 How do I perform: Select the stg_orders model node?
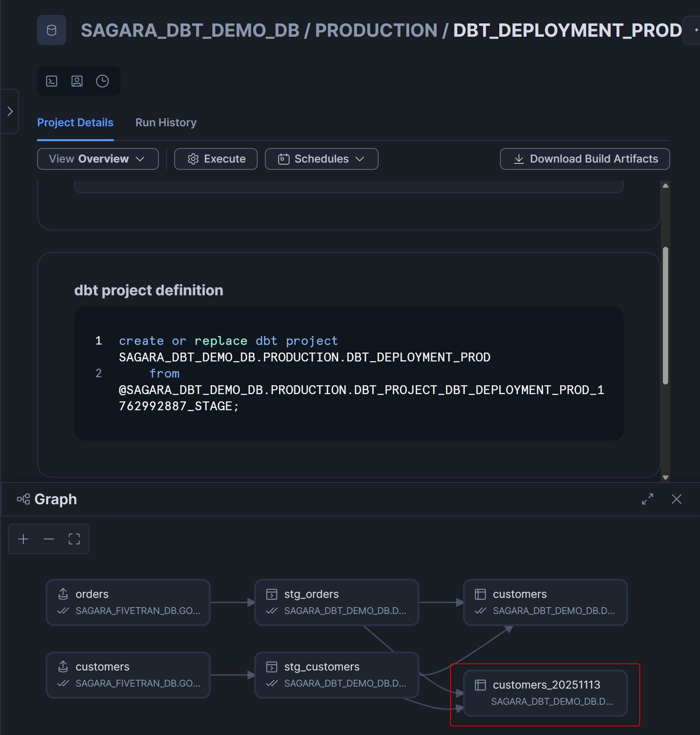coord(337,603)
